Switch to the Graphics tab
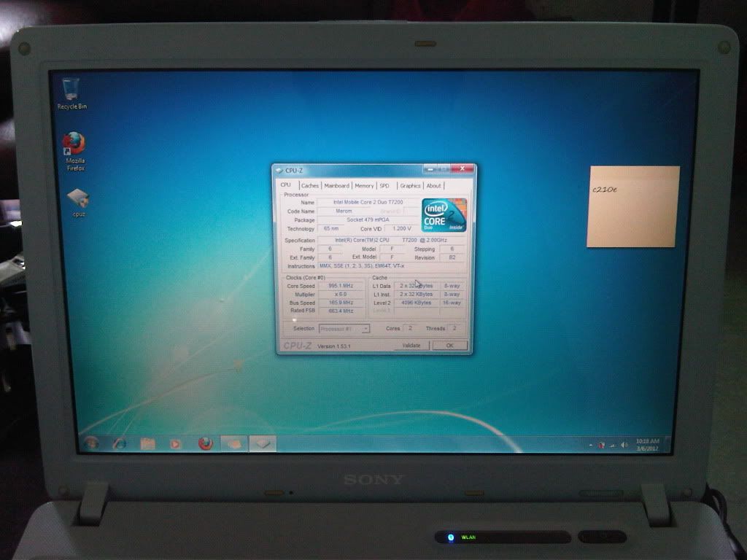 pyautogui.click(x=410, y=186)
